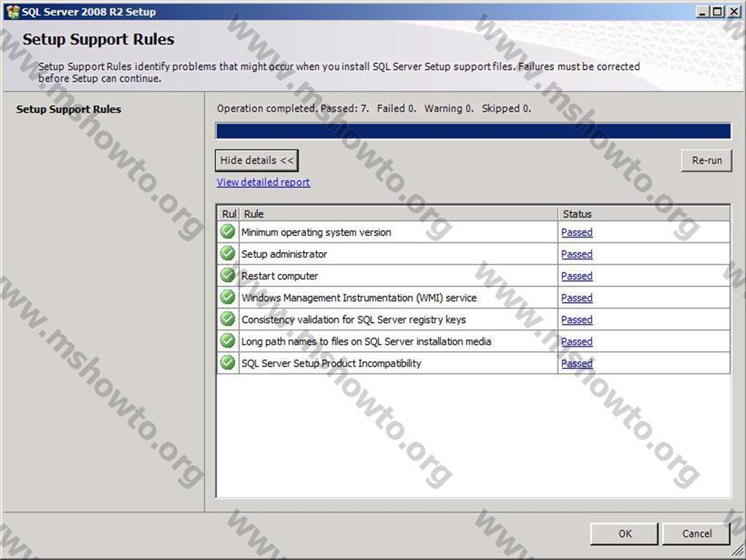746x560 pixels.
Task: Select the 'Minimum operating system version' rule text
Action: click(x=316, y=232)
